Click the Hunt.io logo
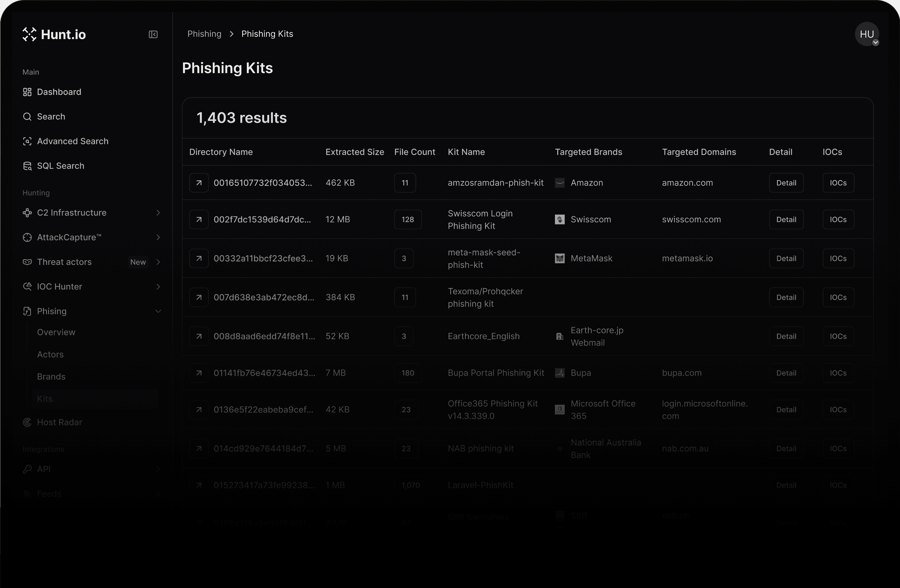This screenshot has height=588, width=900. [54, 34]
